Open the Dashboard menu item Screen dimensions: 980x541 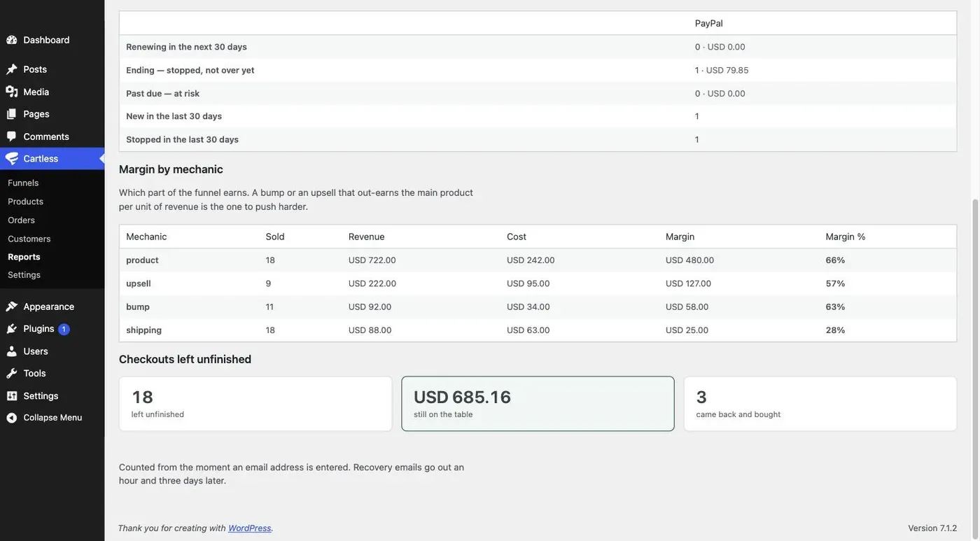pyautogui.click(x=52, y=40)
